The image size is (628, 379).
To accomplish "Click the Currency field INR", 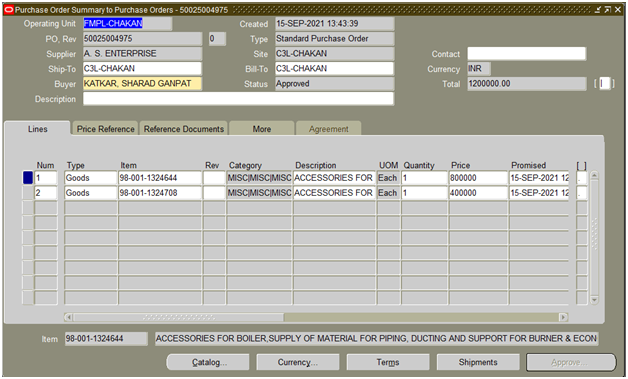I will pyautogui.click(x=479, y=69).
